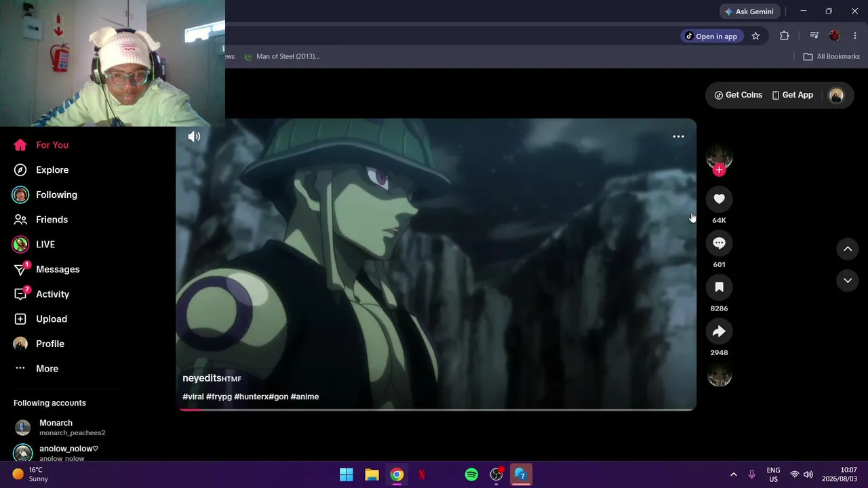Open the video's three-dot options menu
The image size is (868, 488).
(678, 137)
